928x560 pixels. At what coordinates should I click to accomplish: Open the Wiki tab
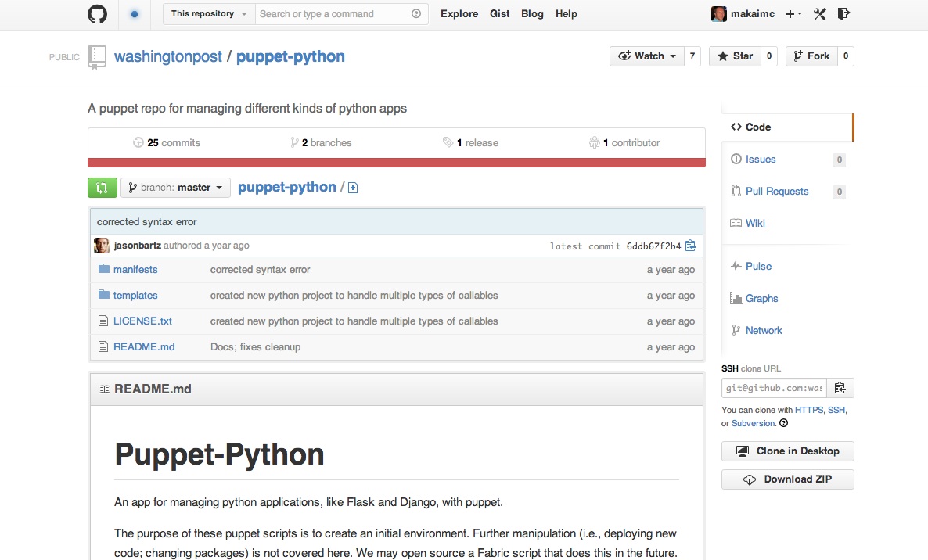click(x=755, y=223)
